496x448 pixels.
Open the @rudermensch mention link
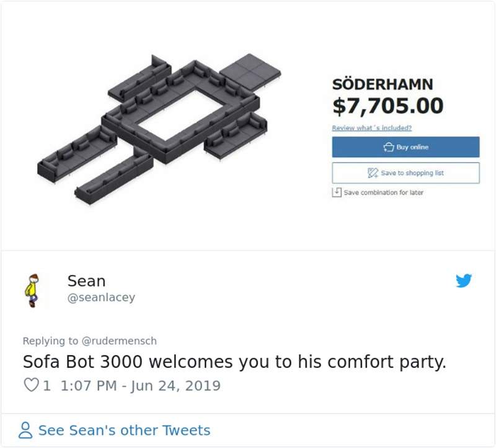pos(118,341)
